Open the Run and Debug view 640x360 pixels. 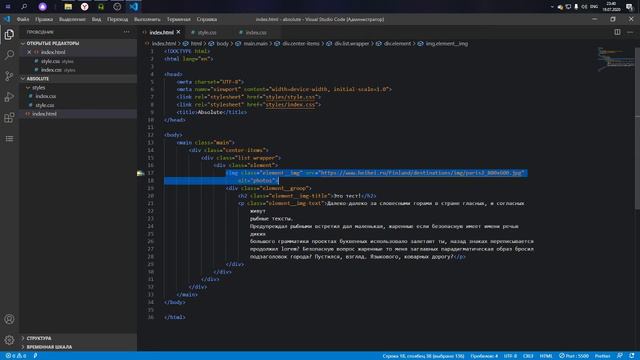click(9, 97)
